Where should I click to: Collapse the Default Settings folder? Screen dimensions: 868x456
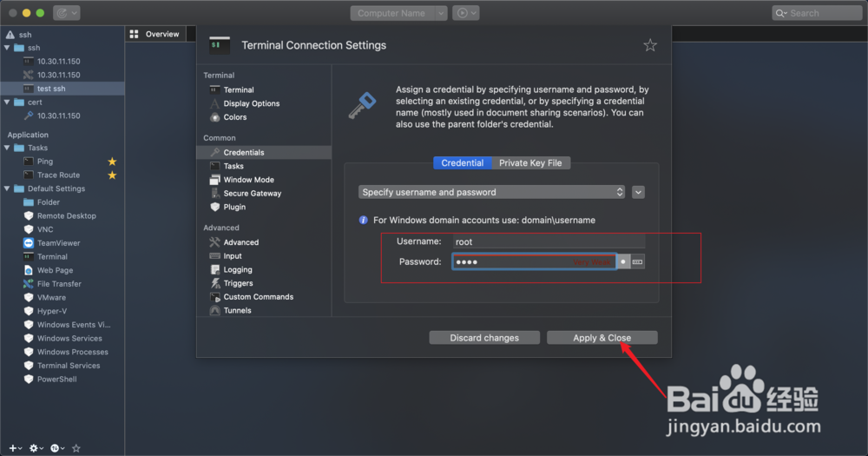(7, 189)
